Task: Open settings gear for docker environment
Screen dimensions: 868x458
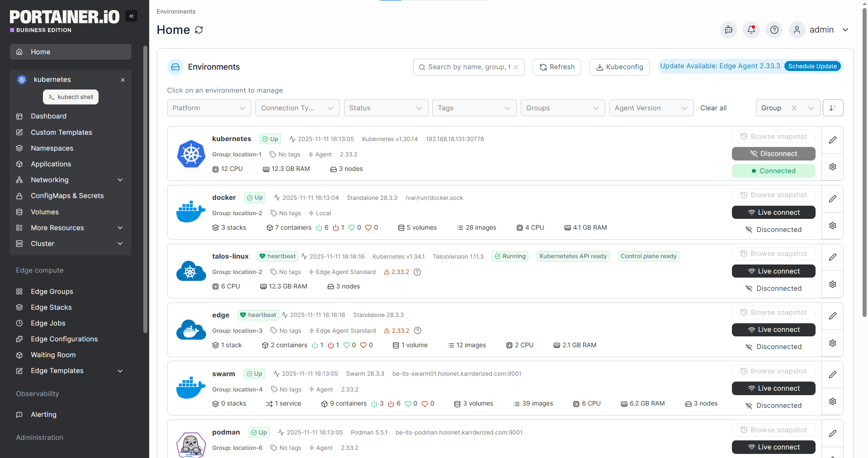Action: (833, 226)
